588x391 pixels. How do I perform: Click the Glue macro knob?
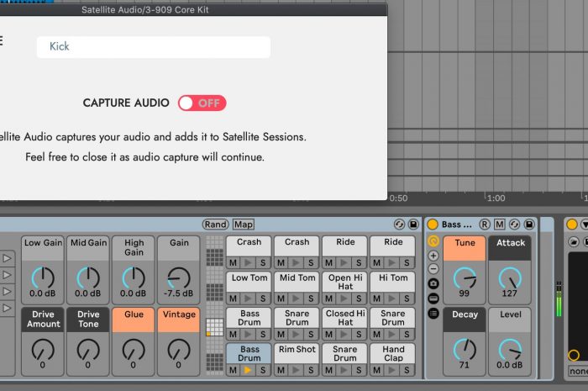134,350
